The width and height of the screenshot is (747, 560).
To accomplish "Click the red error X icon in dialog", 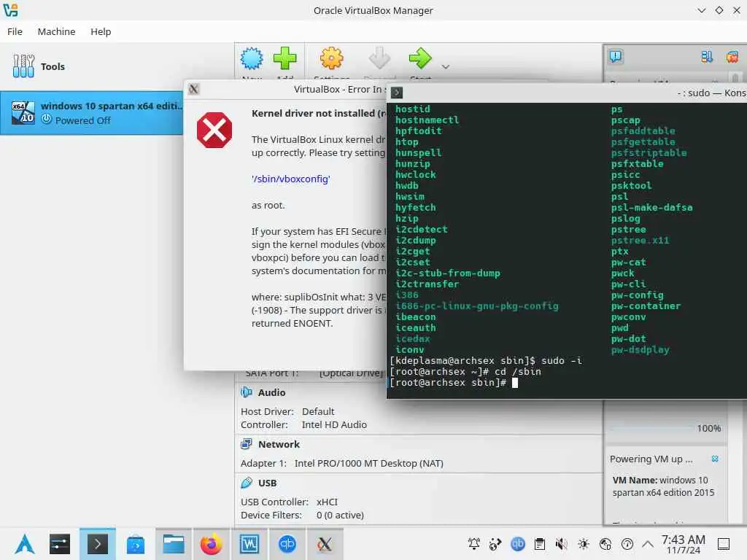I will pyautogui.click(x=214, y=130).
